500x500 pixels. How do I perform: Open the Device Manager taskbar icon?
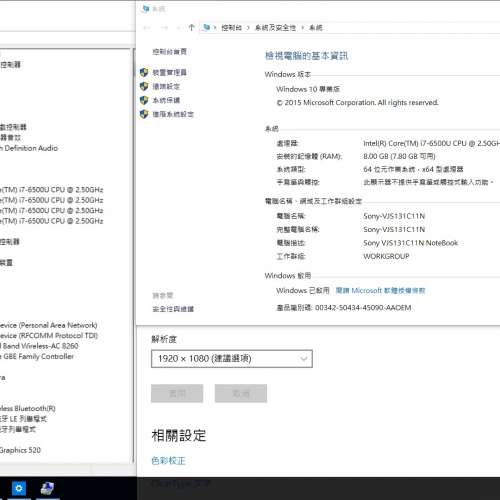[x=47, y=489]
